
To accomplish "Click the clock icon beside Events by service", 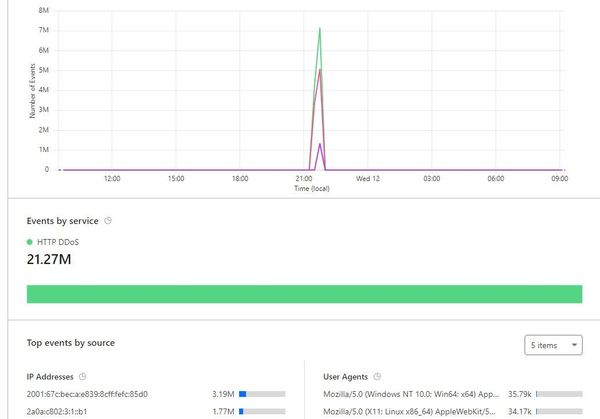I will point(108,221).
